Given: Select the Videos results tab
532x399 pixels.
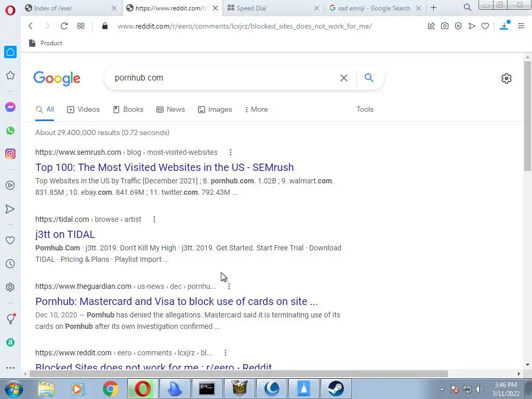Looking at the screenshot, I should 83,109.
